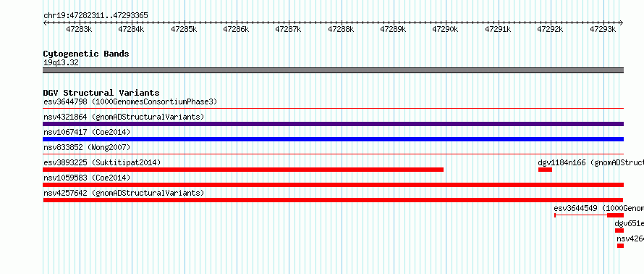Image resolution: width=644 pixels, height=274 pixels.
Task: Open variant label dgv1184n166
Action: point(562,162)
